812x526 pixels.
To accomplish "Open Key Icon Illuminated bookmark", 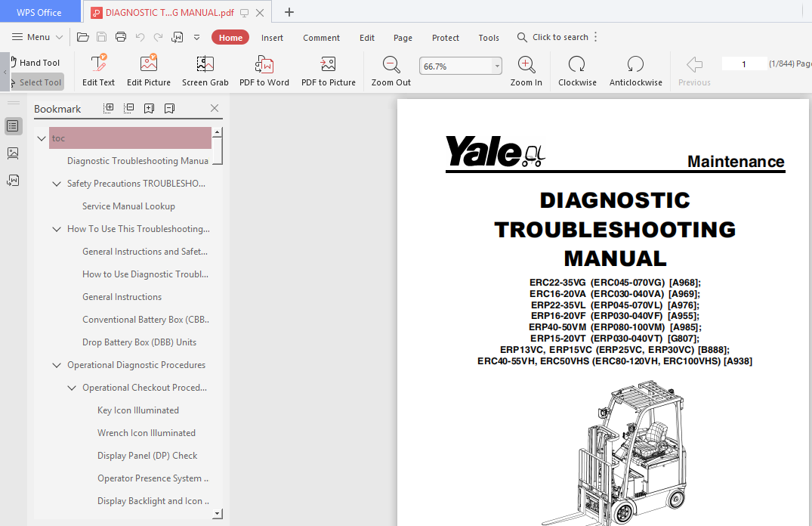I will pyautogui.click(x=138, y=410).
